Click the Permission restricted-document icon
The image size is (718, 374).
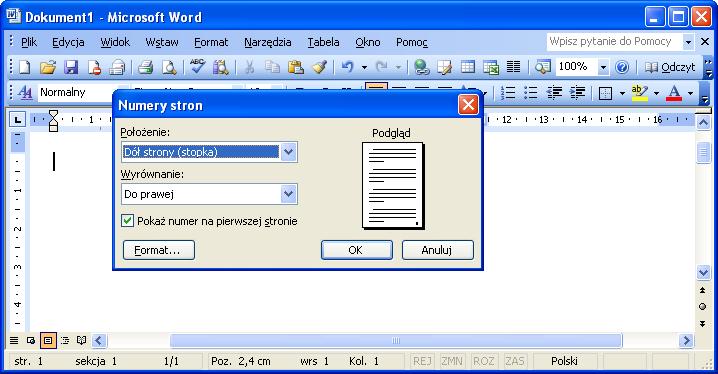click(x=94, y=68)
